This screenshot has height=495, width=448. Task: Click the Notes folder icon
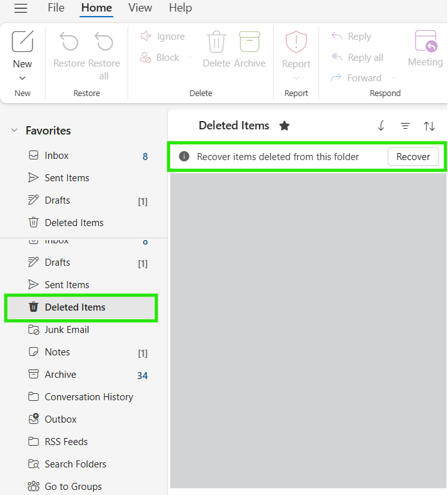[x=33, y=352]
